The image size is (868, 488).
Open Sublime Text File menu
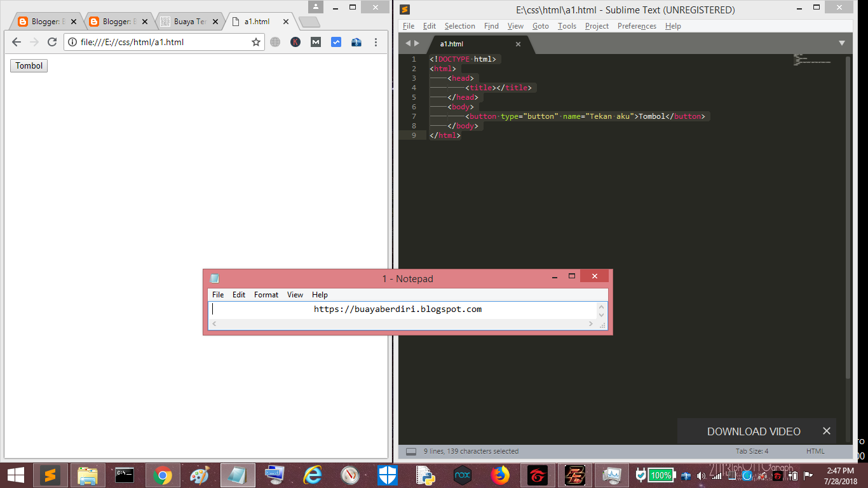409,26
